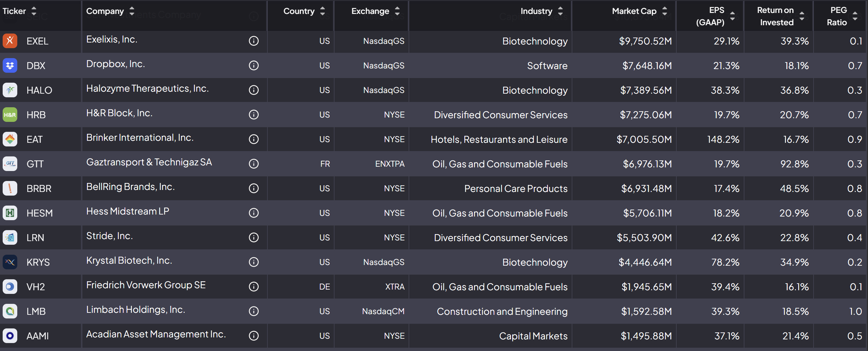This screenshot has height=351, width=868.
Task: Click the Hess Midstream LP company name
Action: pyautogui.click(x=128, y=211)
